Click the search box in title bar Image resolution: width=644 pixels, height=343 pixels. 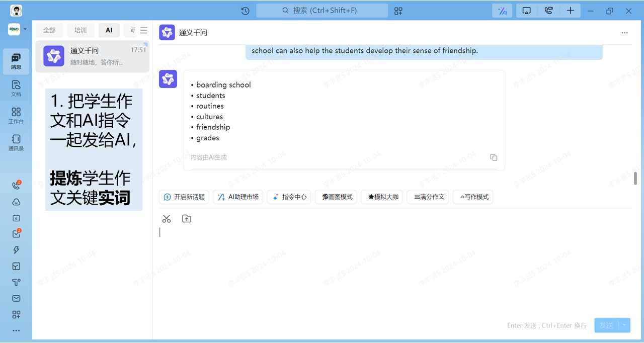tap(322, 11)
